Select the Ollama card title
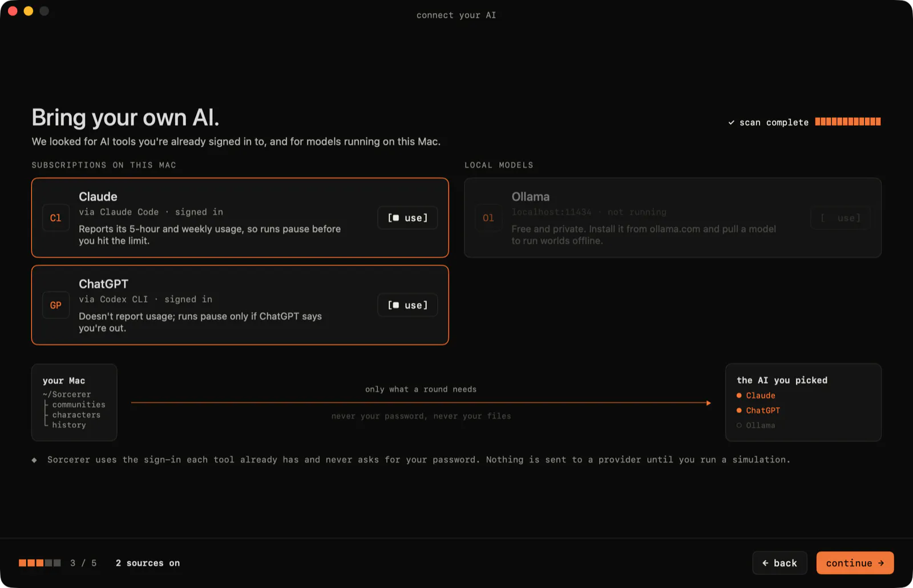 point(531,197)
